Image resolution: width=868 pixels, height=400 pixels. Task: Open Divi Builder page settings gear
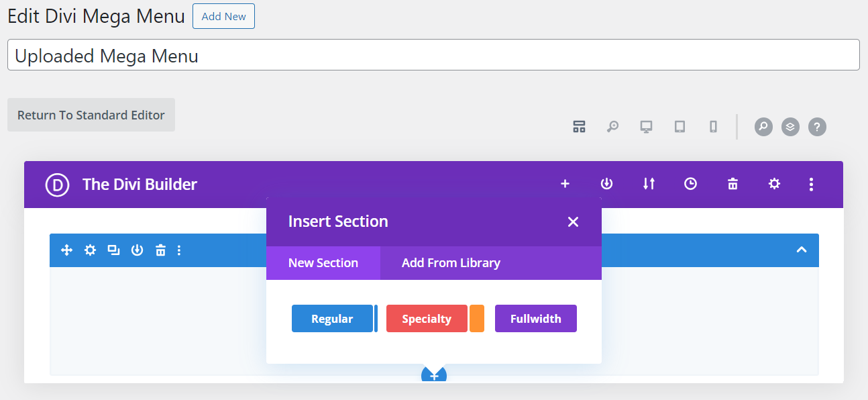pyautogui.click(x=774, y=184)
